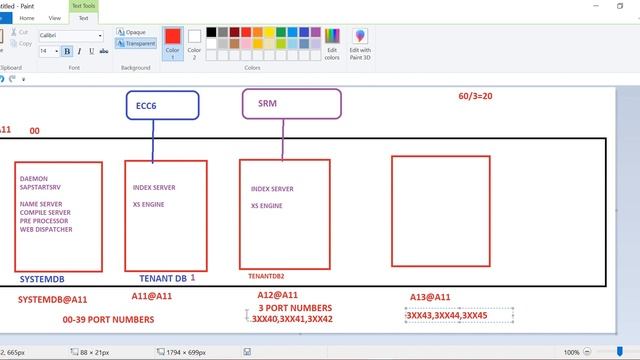Screen dimensions: 640x360
Task: Click the TENANT DB 1 label
Action: [167, 278]
